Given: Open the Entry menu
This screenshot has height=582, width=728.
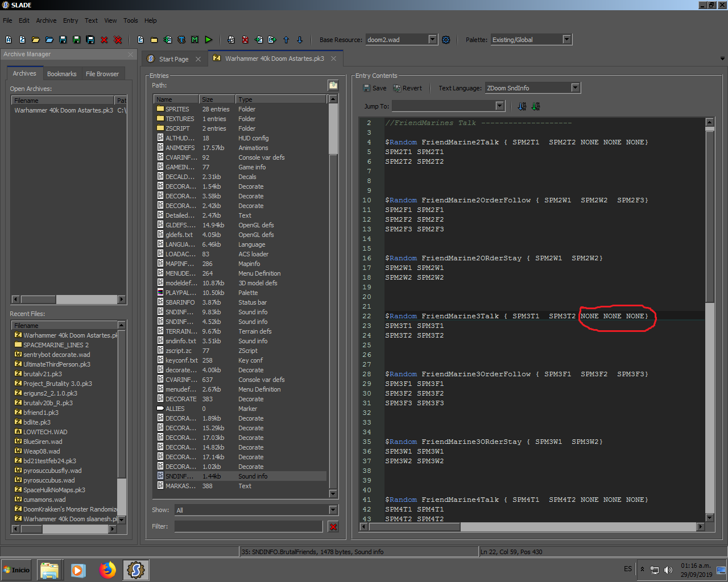Looking at the screenshot, I should tap(71, 20).
